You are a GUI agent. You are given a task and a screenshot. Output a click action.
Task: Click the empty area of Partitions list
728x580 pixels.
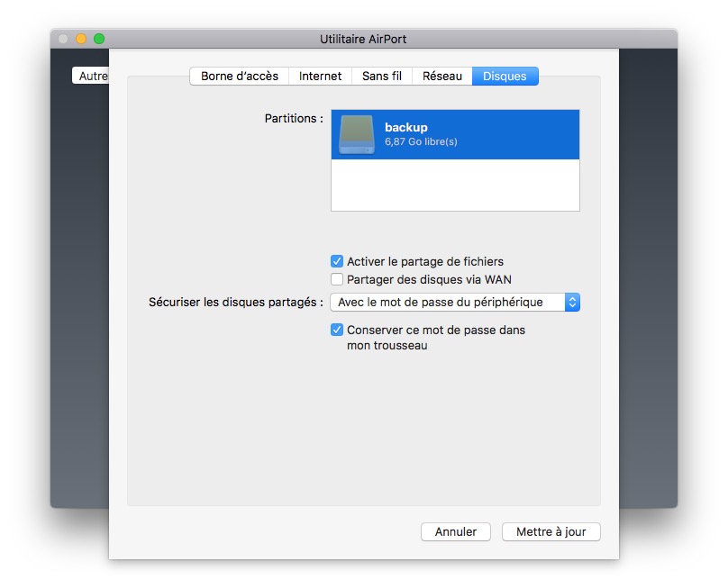pyautogui.click(x=455, y=185)
